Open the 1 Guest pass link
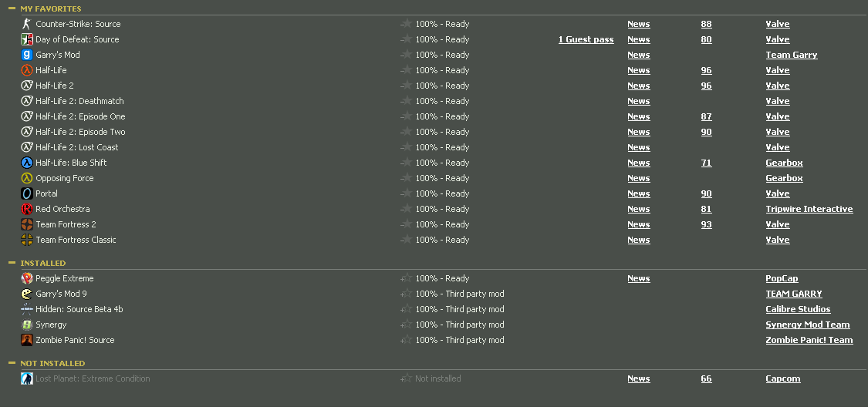868x407 pixels. tap(586, 39)
